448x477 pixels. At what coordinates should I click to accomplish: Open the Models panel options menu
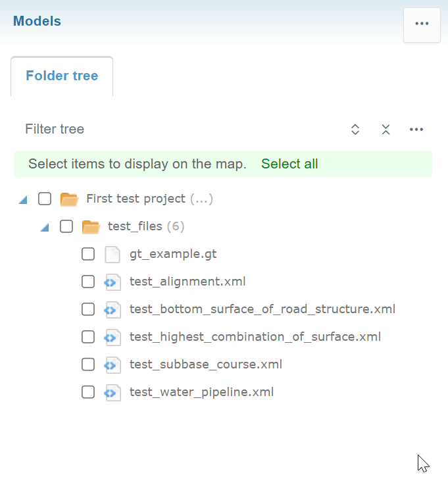pyautogui.click(x=422, y=24)
